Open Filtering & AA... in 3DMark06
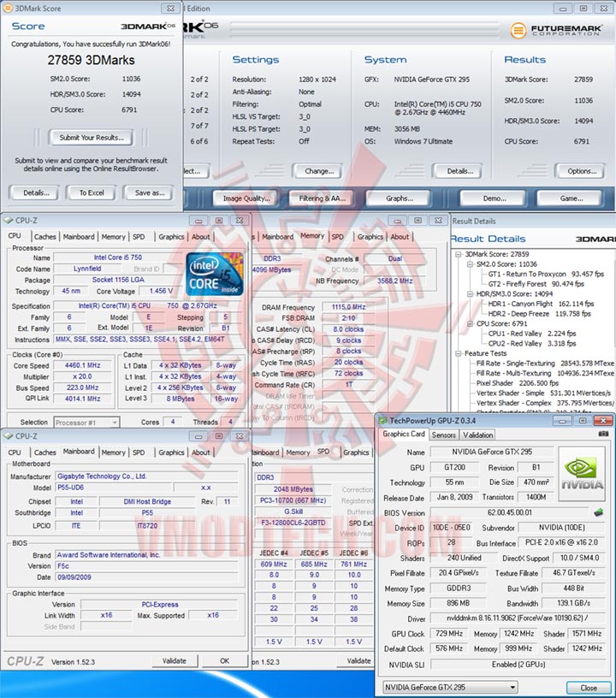The image size is (616, 698). click(323, 198)
